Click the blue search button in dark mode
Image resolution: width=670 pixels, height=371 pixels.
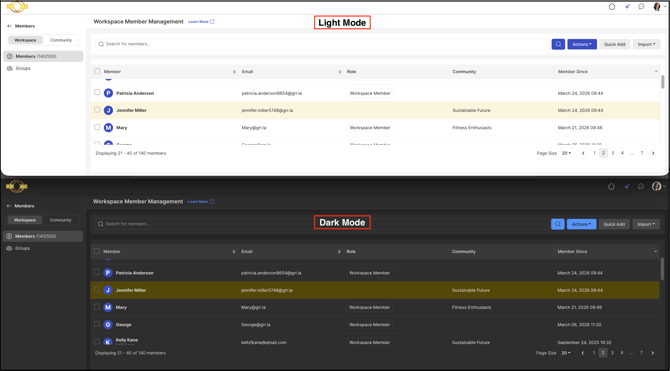click(x=558, y=224)
